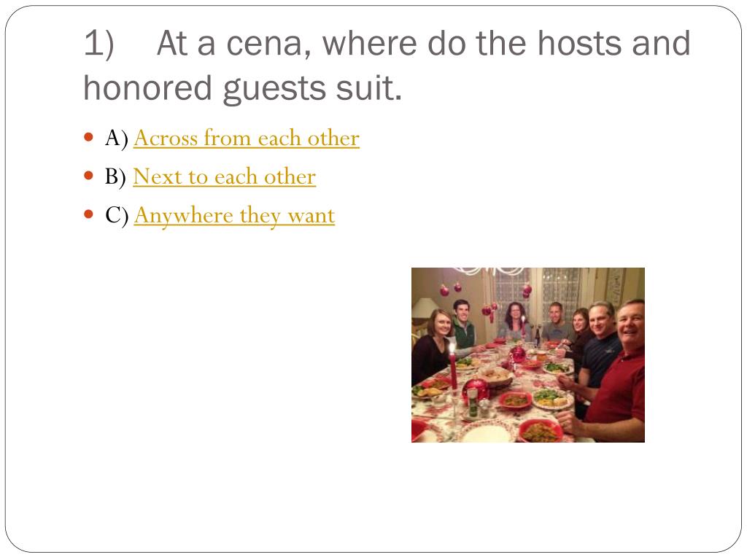Click the word "honored" in the title
Screen dimensions: 747x560
147,88
